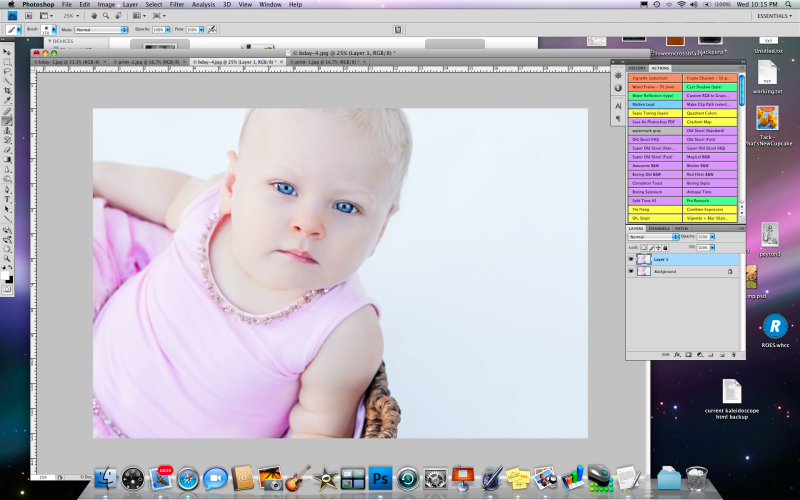Choose the Lasso tool
The height and width of the screenshot is (500, 800).
7,71
